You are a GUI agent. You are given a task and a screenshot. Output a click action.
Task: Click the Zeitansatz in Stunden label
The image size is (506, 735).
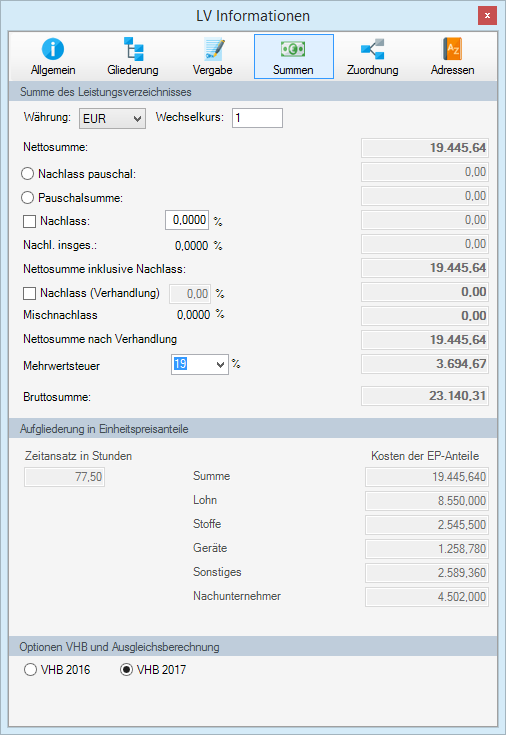(x=78, y=456)
